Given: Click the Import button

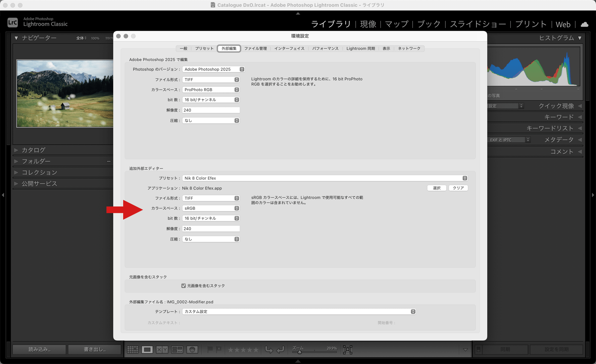Looking at the screenshot, I should click(39, 349).
